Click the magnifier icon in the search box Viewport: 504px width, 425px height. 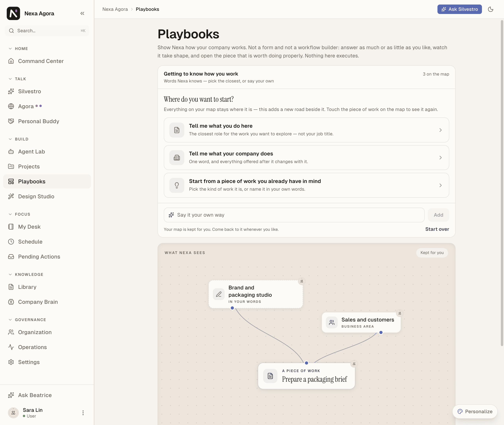coord(11,31)
